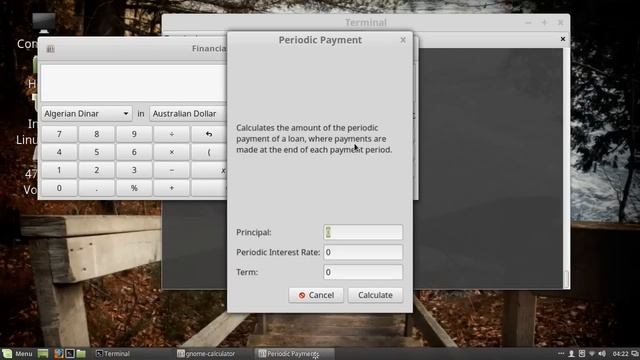Click the open parenthesis key
640x360 pixels.
click(209, 152)
